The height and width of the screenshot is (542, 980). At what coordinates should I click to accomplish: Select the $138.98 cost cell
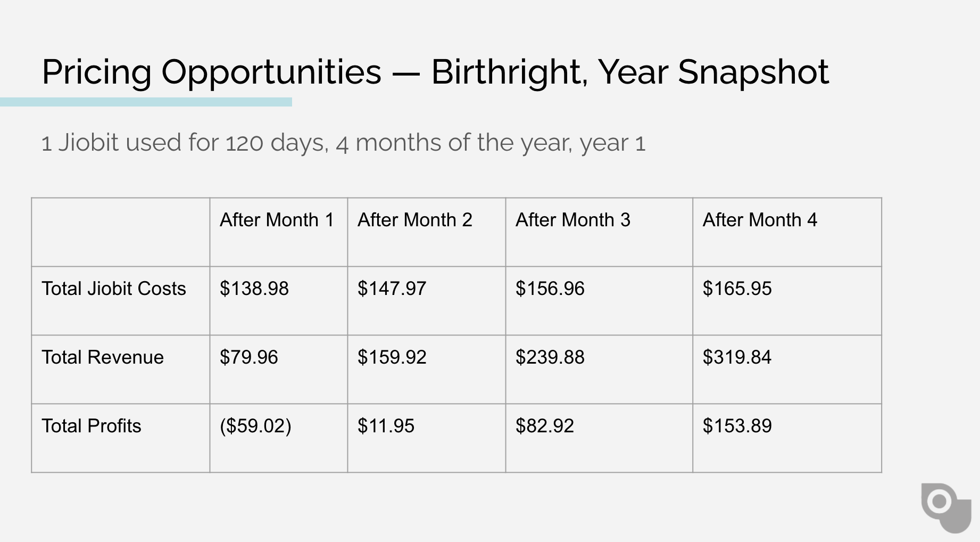[x=279, y=301]
